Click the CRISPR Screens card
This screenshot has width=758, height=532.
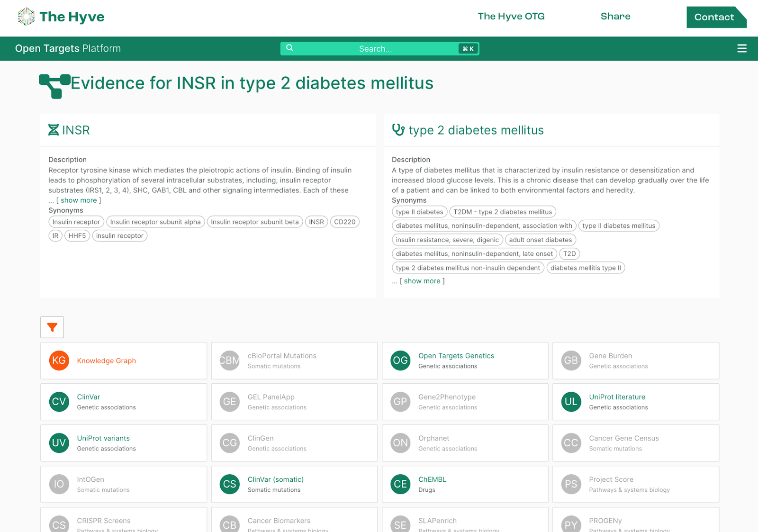click(x=124, y=520)
